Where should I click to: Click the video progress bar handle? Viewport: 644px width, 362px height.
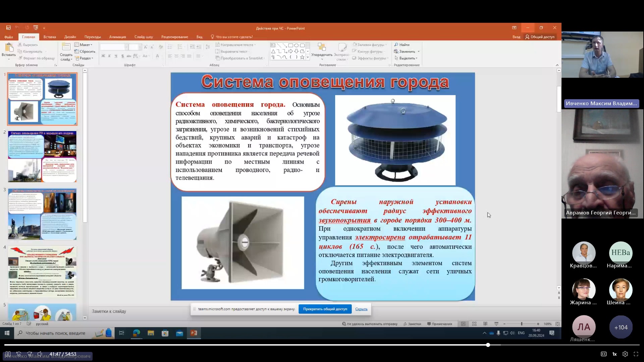(488, 345)
